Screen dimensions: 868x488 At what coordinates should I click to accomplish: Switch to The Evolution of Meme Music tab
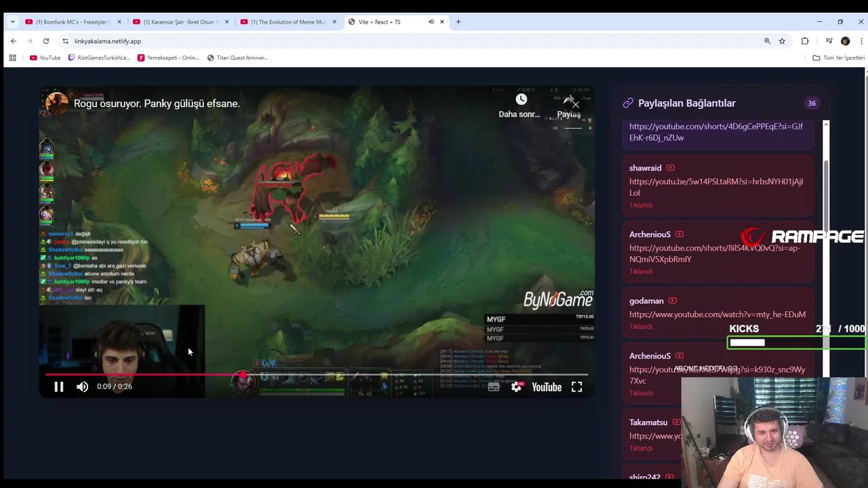288,22
